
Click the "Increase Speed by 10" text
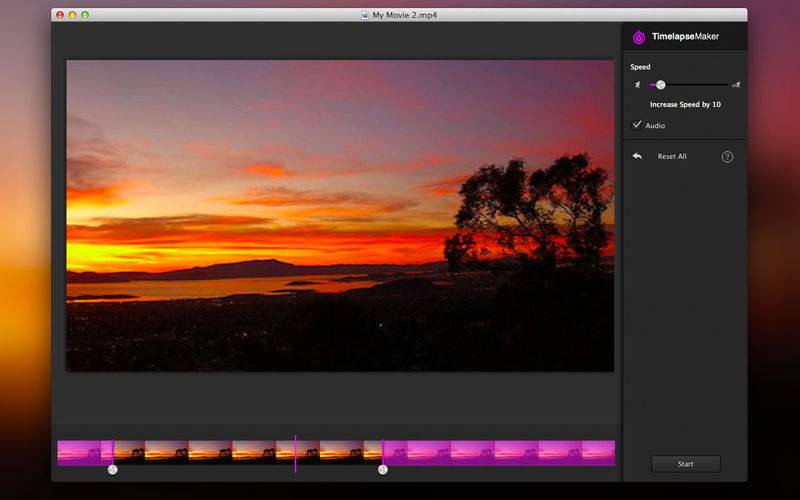coord(685,105)
